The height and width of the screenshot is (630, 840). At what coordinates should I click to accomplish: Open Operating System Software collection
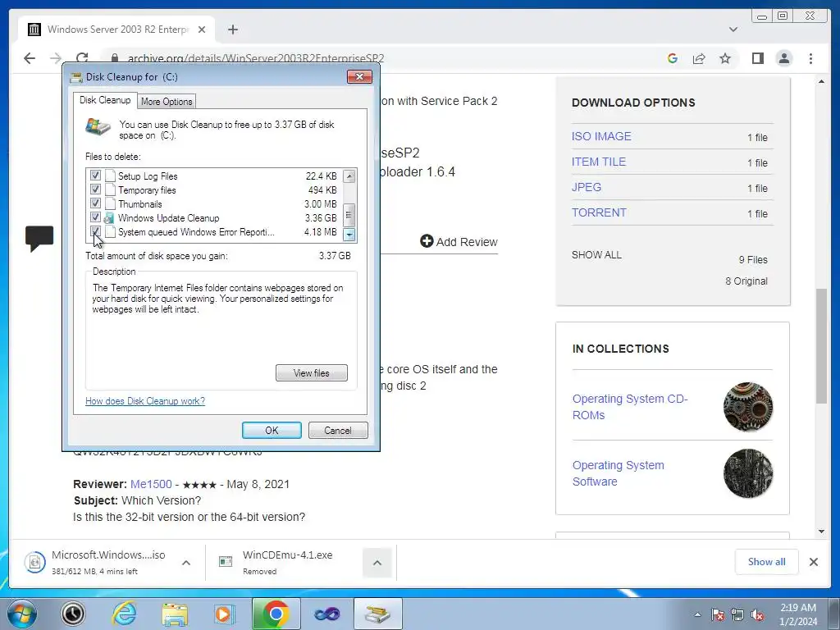(x=619, y=473)
